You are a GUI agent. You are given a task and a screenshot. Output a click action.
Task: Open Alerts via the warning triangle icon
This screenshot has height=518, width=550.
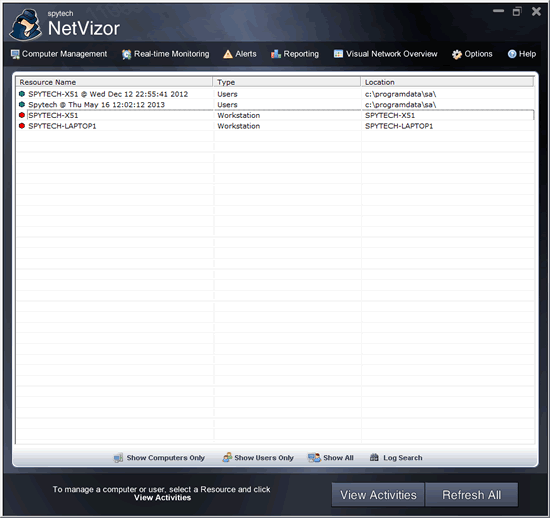pyautogui.click(x=228, y=54)
